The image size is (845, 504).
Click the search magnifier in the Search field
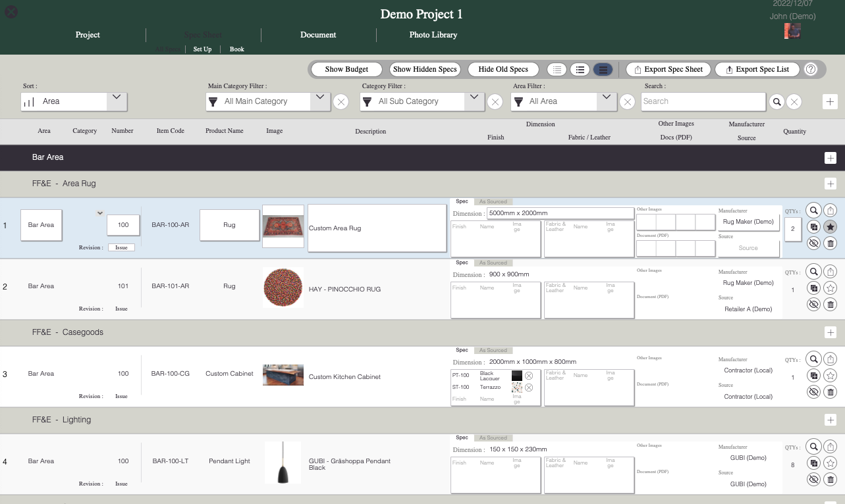(x=777, y=102)
